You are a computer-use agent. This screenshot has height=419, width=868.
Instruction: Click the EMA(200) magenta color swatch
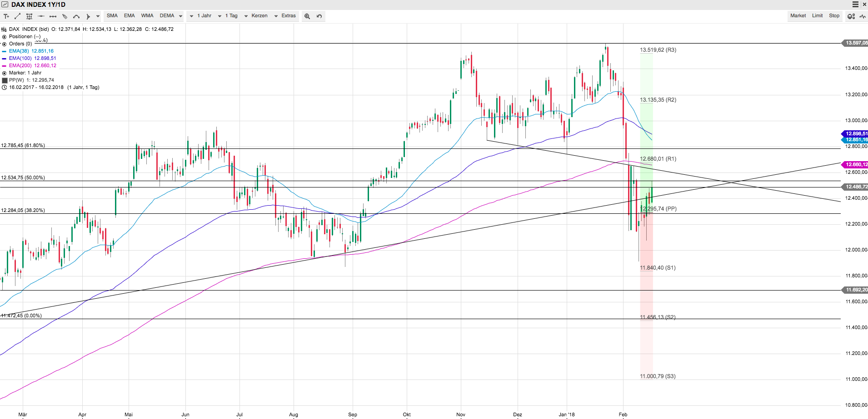coord(4,66)
